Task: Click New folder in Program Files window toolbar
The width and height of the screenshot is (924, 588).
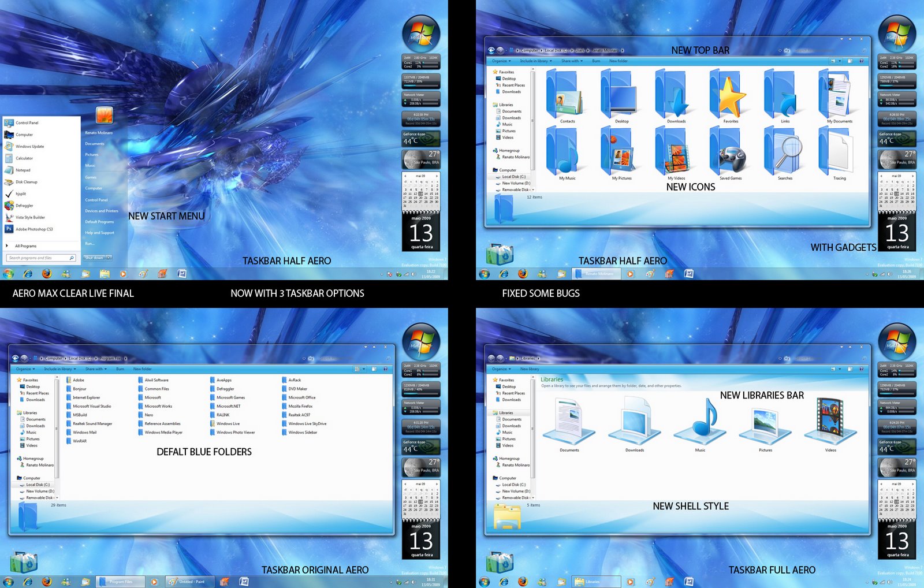Action: 142,369
